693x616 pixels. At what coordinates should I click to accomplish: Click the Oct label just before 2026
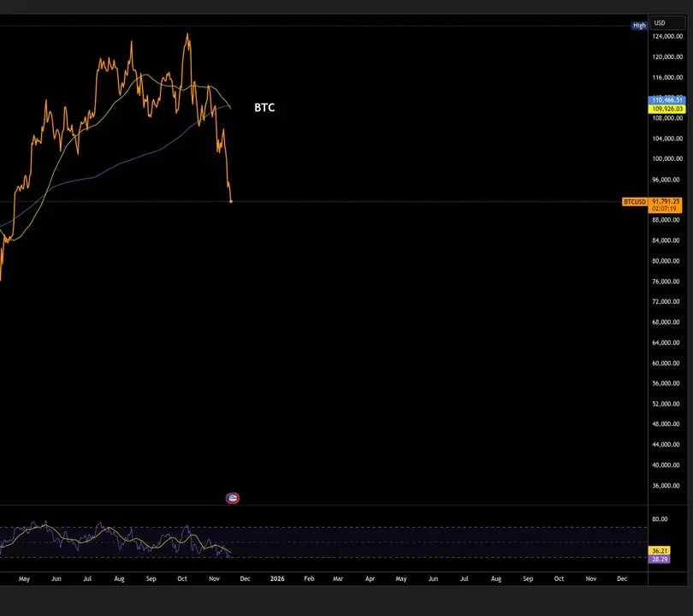point(182,578)
